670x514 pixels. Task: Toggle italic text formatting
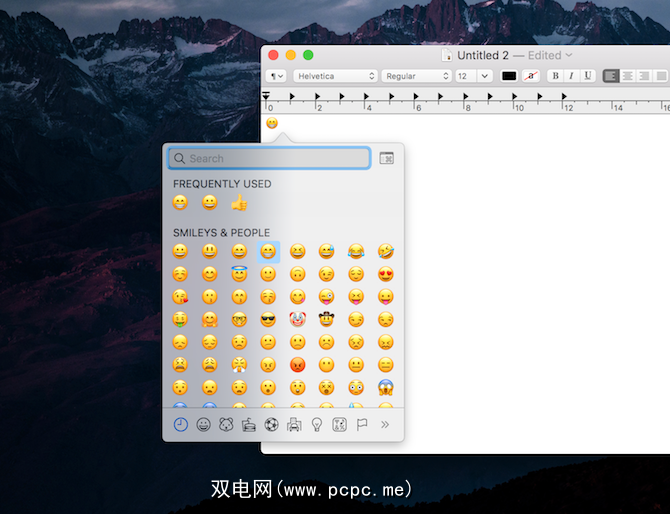pos(571,76)
